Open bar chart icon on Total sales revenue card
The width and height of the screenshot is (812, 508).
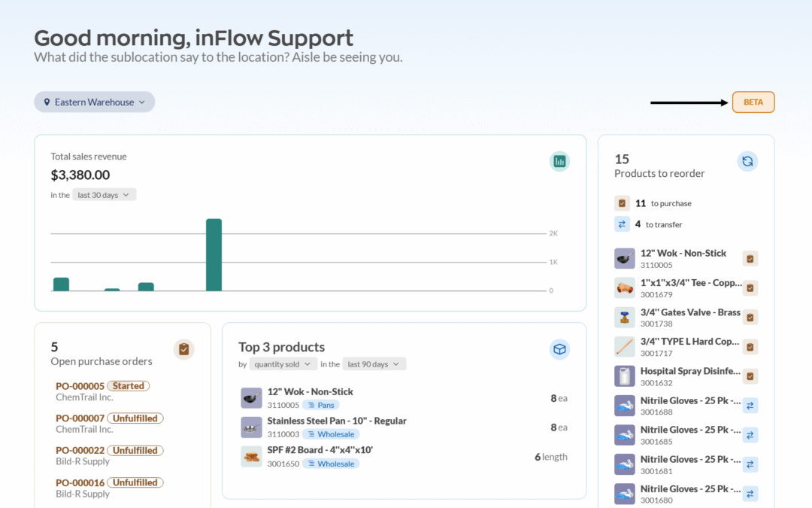click(x=559, y=161)
